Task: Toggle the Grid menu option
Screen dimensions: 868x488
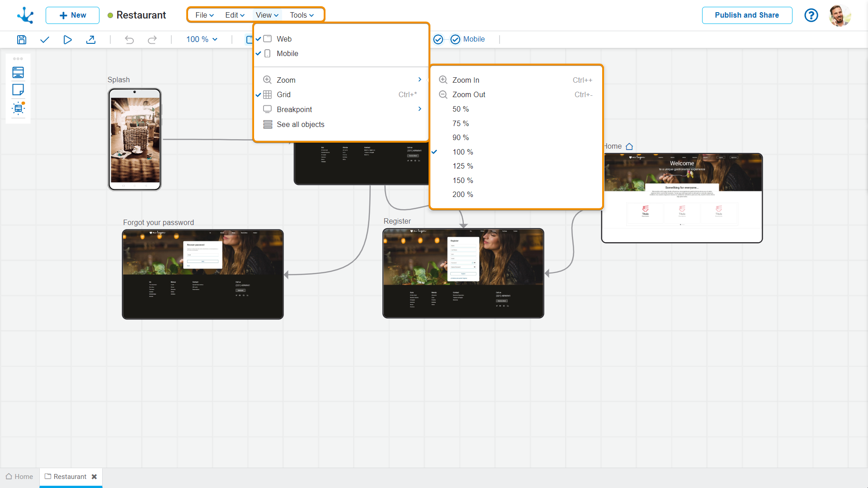Action: [283, 94]
